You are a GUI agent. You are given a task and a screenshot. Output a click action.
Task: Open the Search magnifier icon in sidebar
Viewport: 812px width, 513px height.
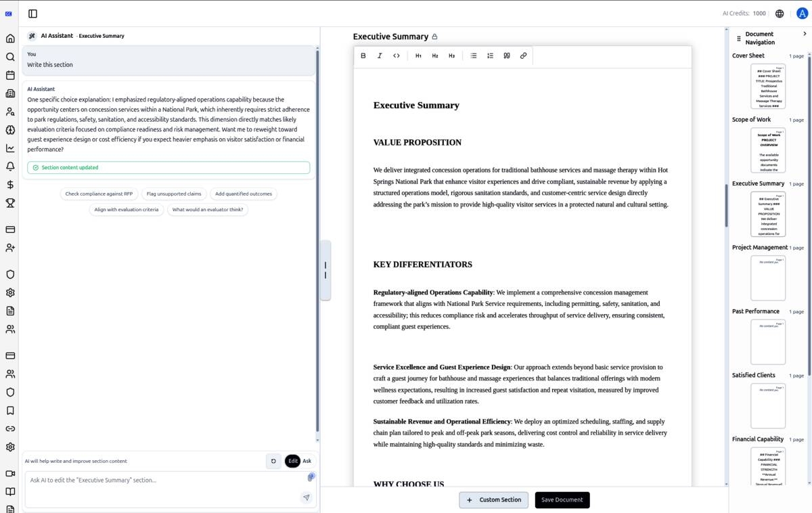click(10, 57)
